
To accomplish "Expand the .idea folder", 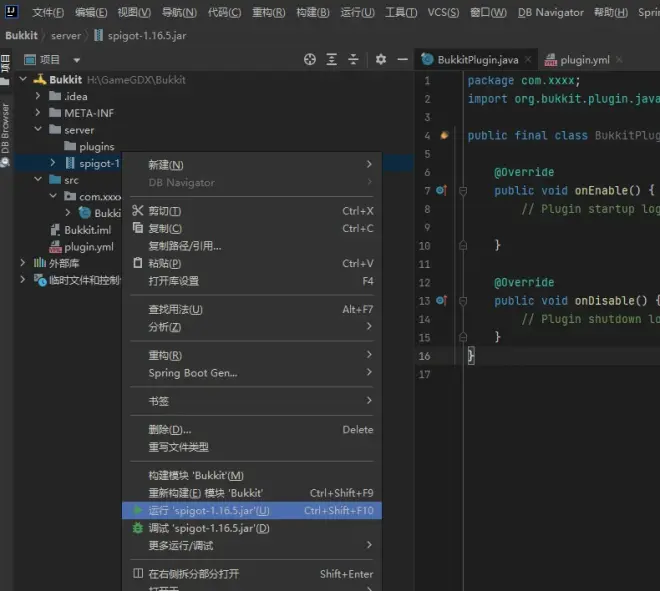I will [38, 96].
